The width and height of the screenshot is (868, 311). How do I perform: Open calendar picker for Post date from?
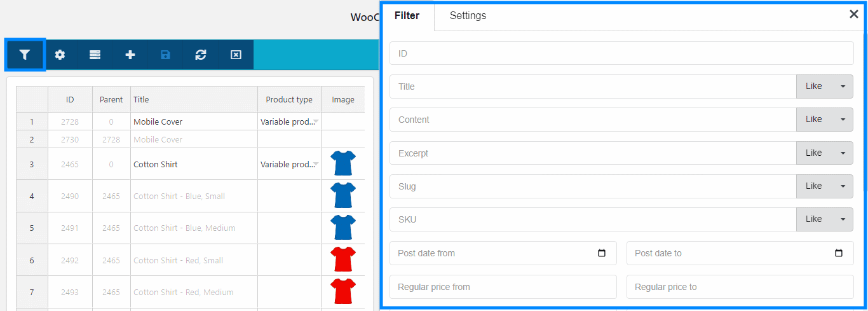pos(602,253)
